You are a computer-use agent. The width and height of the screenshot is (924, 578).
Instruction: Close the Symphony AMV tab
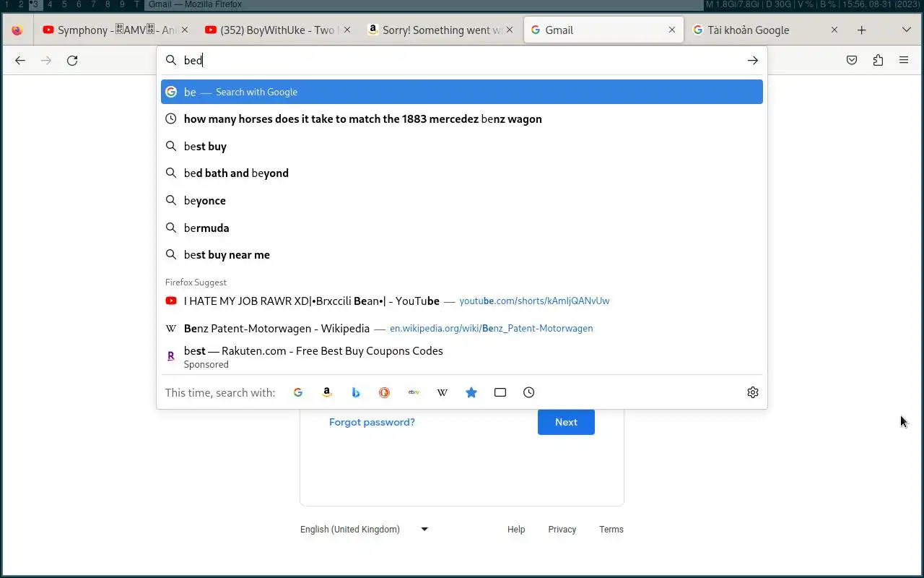pos(185,30)
